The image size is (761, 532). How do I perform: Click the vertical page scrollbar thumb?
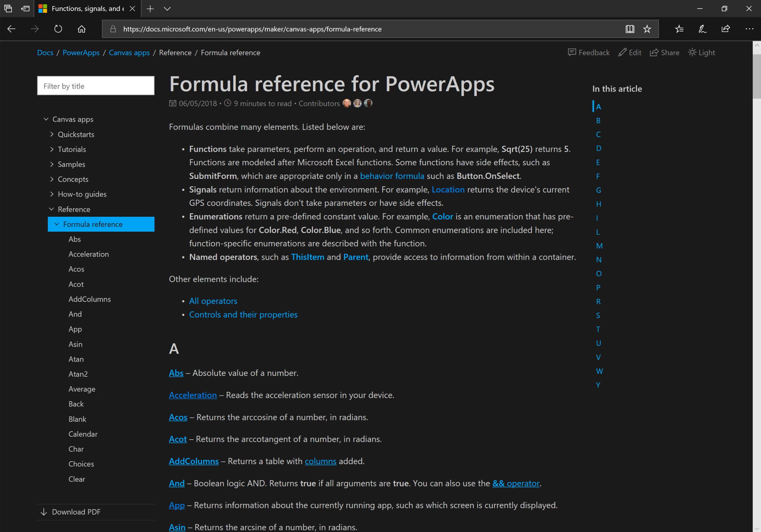[757, 76]
